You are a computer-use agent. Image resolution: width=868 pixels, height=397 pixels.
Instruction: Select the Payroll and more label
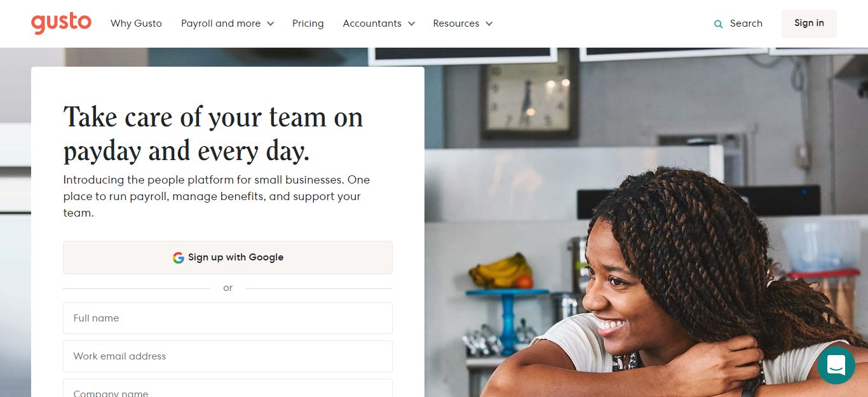click(x=220, y=24)
